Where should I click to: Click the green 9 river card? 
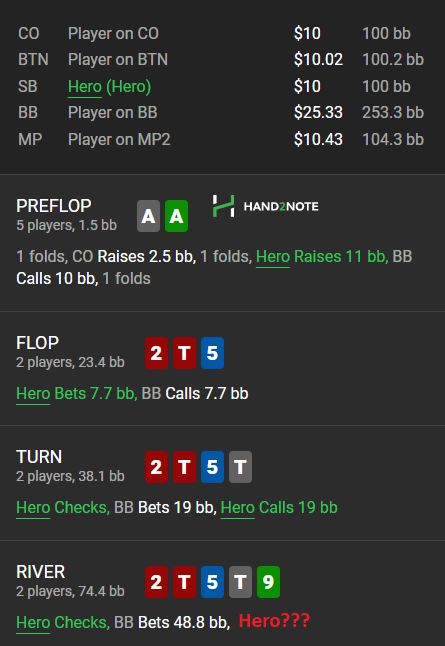(x=268, y=582)
